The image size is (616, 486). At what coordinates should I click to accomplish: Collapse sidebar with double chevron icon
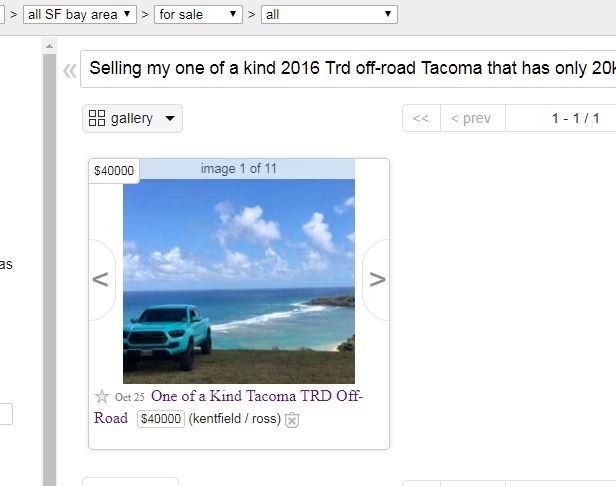[70, 71]
